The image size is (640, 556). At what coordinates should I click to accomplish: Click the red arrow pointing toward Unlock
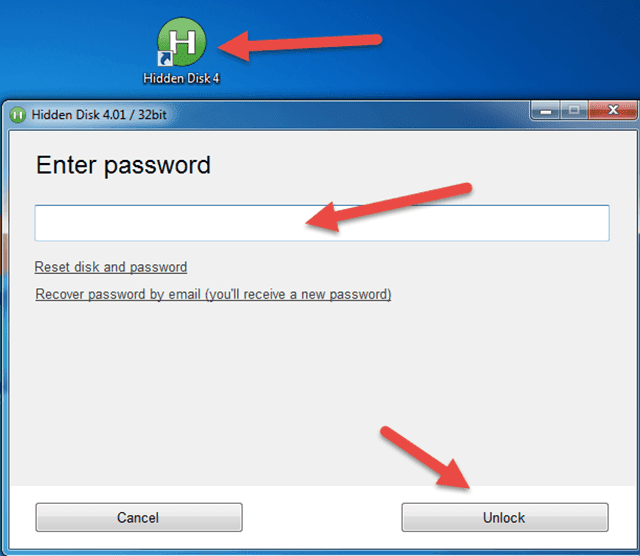425,457
